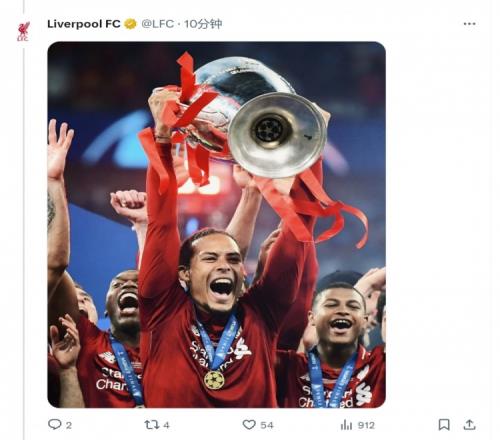The height and width of the screenshot is (440, 500).
Task: Click the gold medal in the photo
Action: [214, 380]
